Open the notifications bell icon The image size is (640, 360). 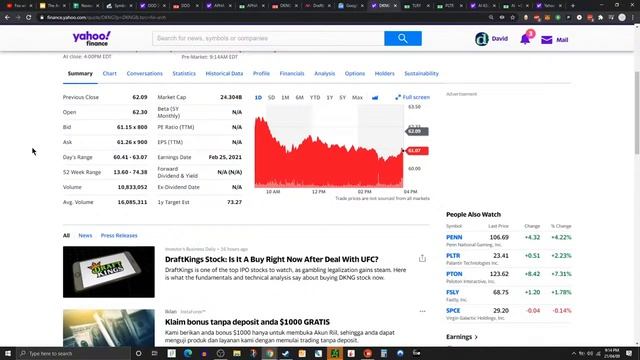pyautogui.click(x=525, y=39)
